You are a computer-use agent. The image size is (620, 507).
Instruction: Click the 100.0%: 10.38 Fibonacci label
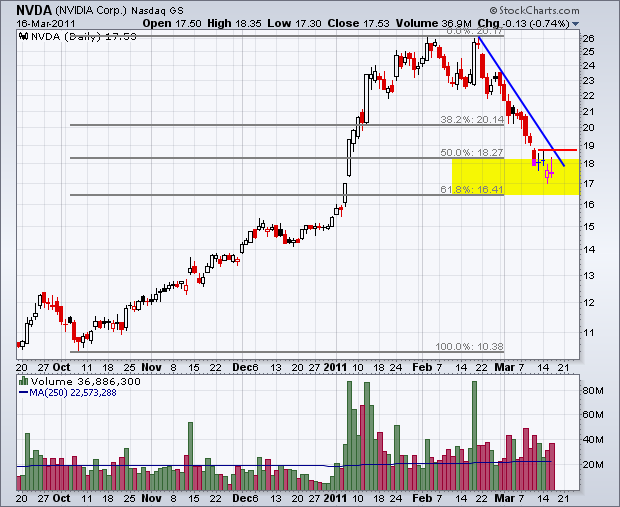click(469, 346)
